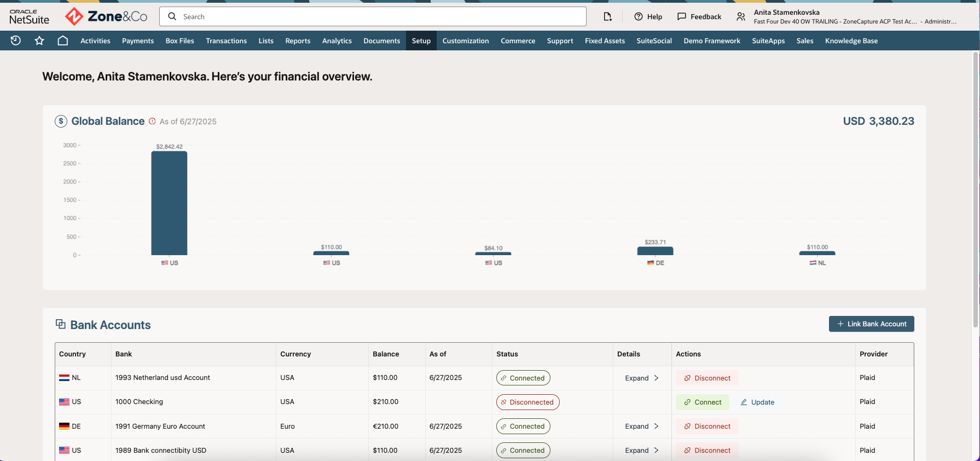Open the Shortcuts star icon
The width and height of the screenshot is (980, 461).
coord(39,41)
